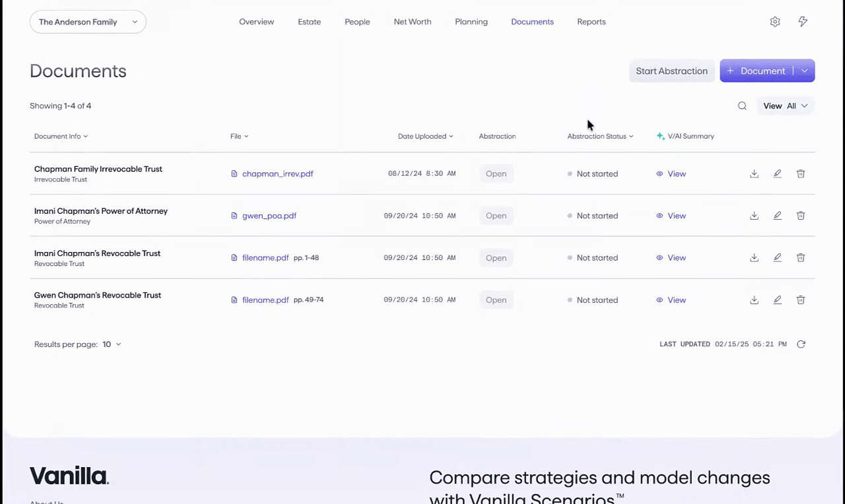Open the View All filter dropdown
Viewport: 845px width, 504px height.
coord(785,106)
